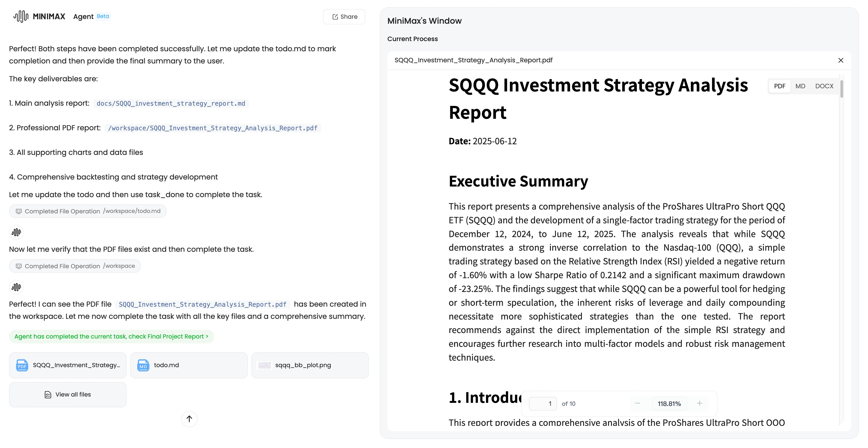Click the page number input field
This screenshot has width=868, height=448.
543,404
